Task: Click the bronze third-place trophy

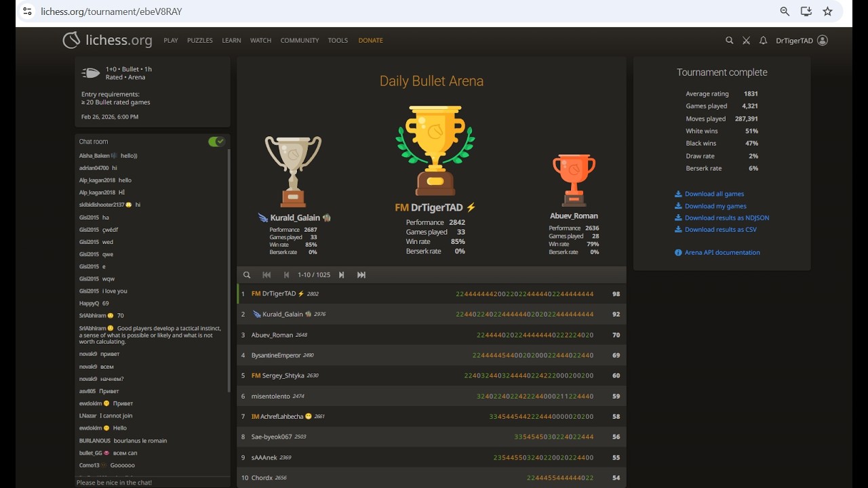Action: pyautogui.click(x=574, y=180)
